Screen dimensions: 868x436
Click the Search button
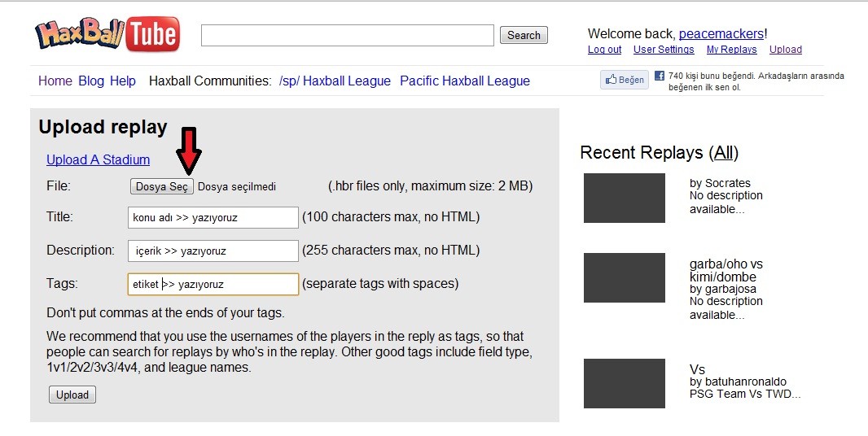pos(524,35)
